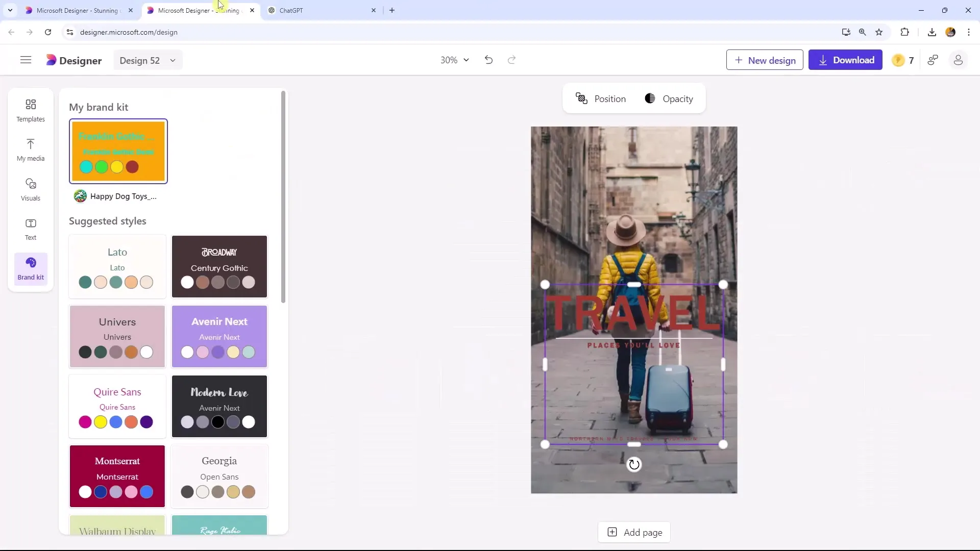Open the browser downloads icon
Image resolution: width=980 pixels, height=551 pixels.
[x=932, y=32]
